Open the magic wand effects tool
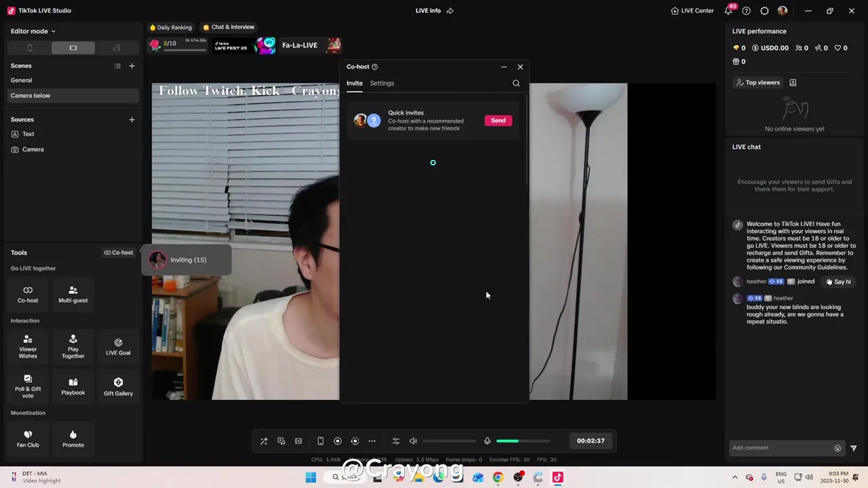The width and height of the screenshot is (868, 488). point(264,441)
